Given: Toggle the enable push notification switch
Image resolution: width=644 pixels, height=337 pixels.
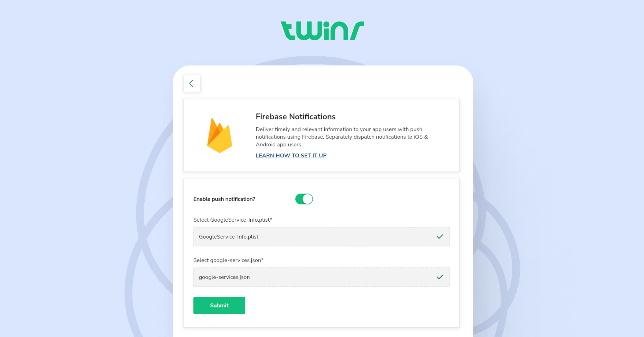Looking at the screenshot, I should click(x=305, y=199).
